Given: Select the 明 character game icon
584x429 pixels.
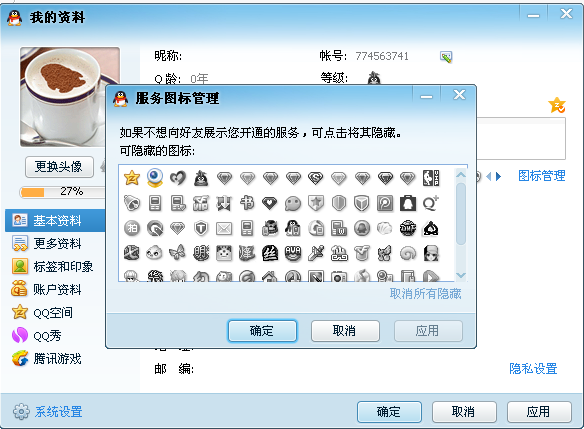Looking at the screenshot, I should click(x=201, y=253).
